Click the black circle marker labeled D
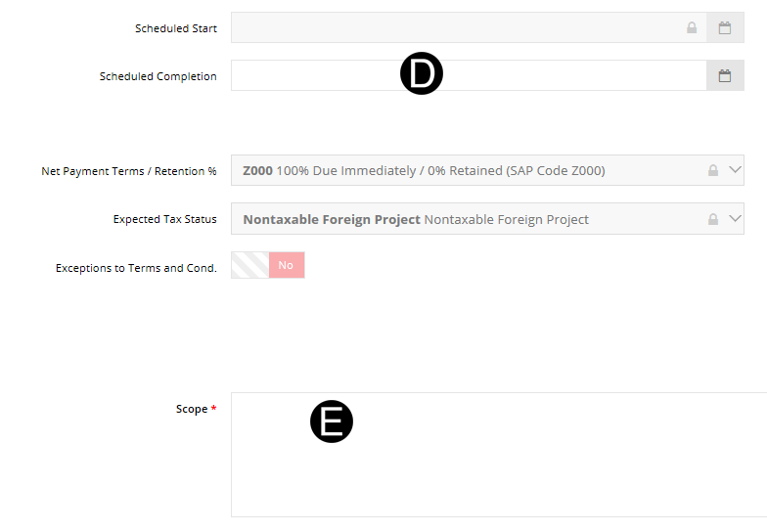The height and width of the screenshot is (532, 767). click(422, 74)
